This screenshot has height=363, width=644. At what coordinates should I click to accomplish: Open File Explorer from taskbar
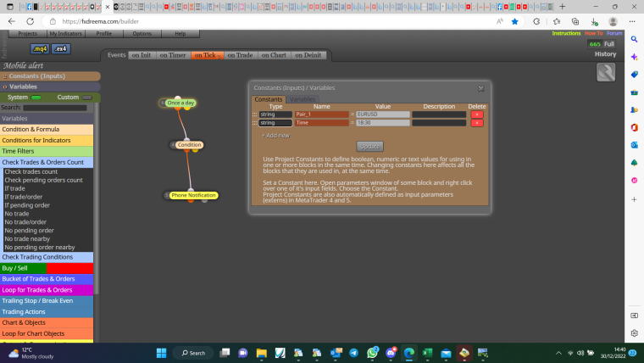point(262,353)
